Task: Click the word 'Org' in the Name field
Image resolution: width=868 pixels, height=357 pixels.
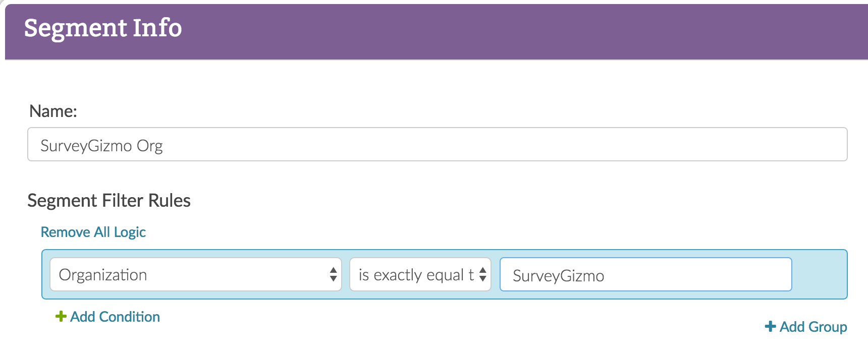Action: click(149, 146)
